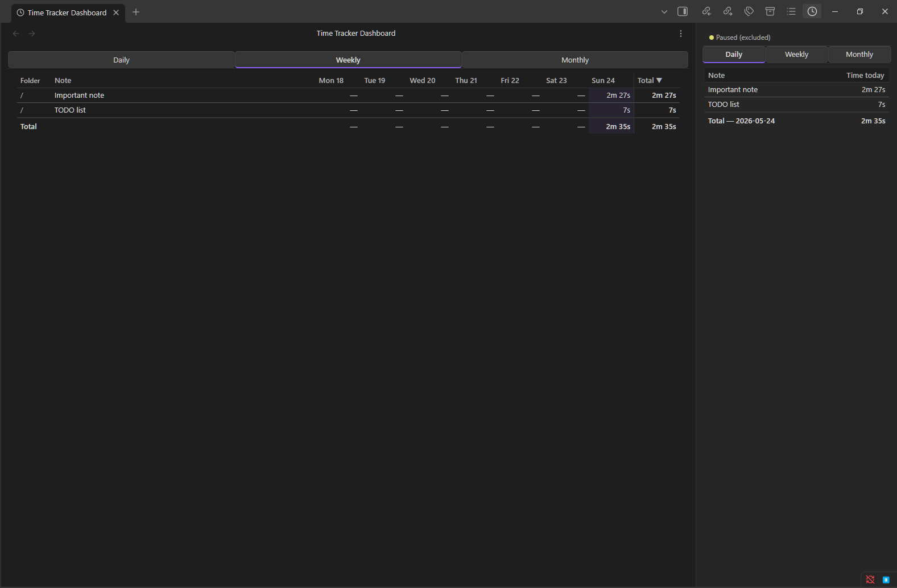Open a new tab with plus icon
Viewport: 897px width, 588px height.
(x=136, y=12)
